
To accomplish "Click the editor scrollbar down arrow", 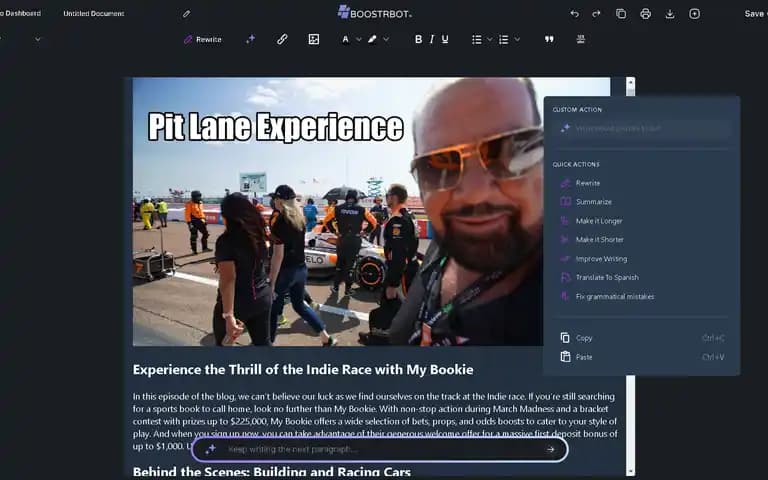I will pyautogui.click(x=630, y=472).
